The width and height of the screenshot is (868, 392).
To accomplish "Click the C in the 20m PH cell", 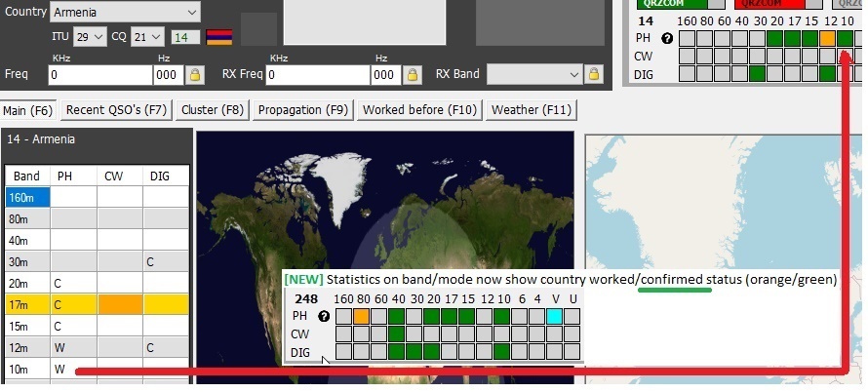I will [58, 284].
